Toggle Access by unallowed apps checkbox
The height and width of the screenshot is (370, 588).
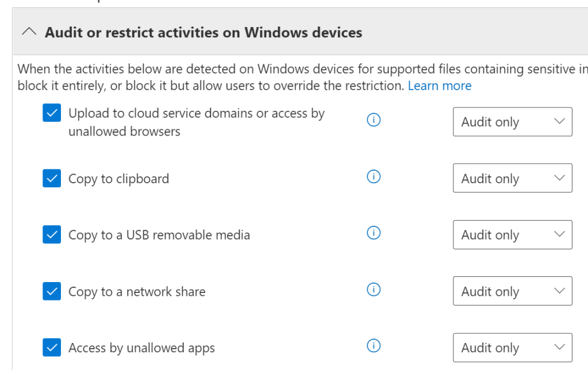click(x=52, y=348)
